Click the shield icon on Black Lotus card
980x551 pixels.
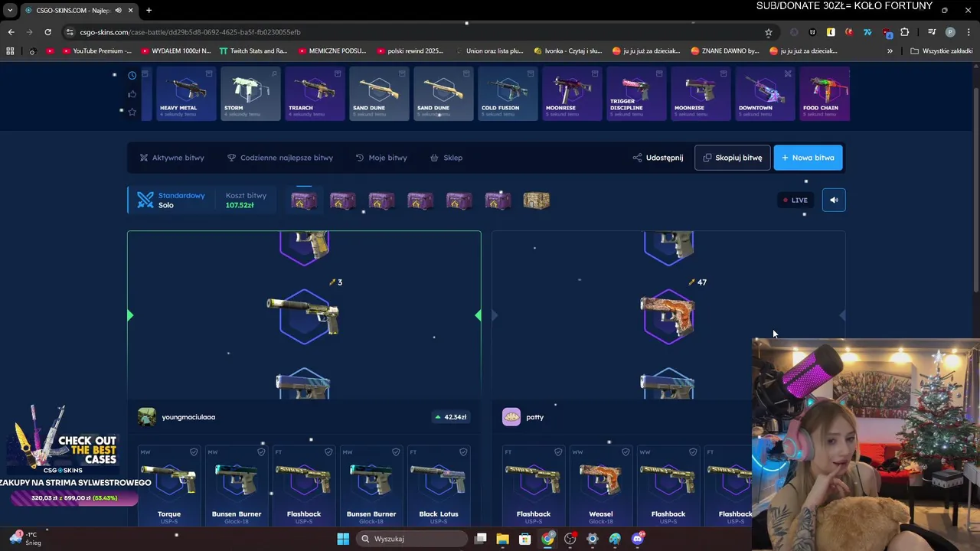click(x=463, y=452)
